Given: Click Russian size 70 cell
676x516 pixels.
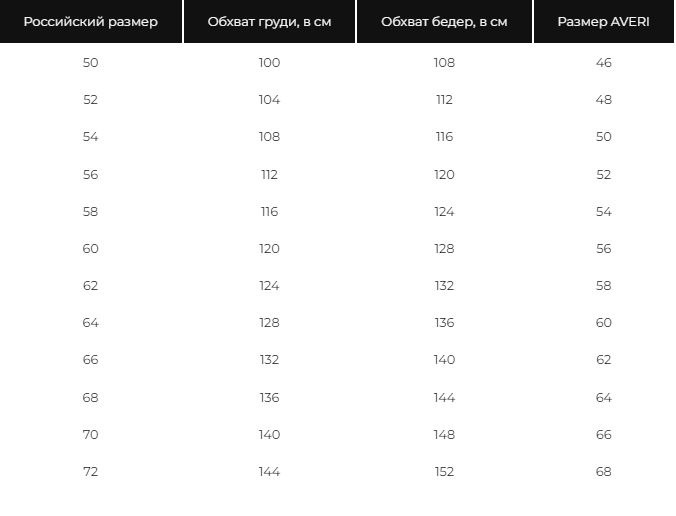Looking at the screenshot, I should click(91, 435).
